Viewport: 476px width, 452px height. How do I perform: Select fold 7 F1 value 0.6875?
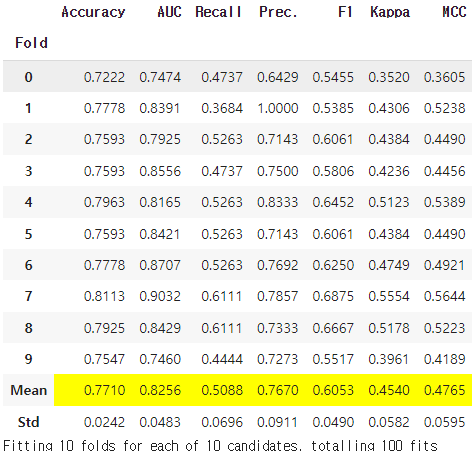coord(333,296)
